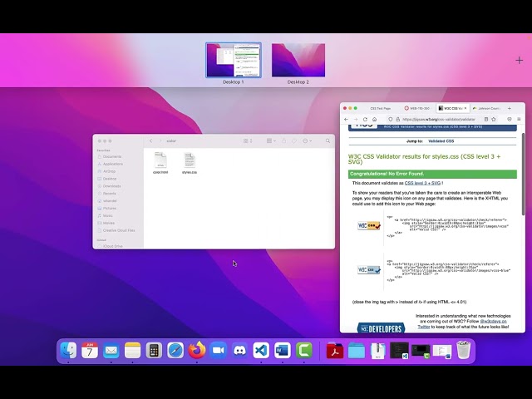Click the zip archive item in the Dock
The image size is (532, 399).
click(377, 351)
